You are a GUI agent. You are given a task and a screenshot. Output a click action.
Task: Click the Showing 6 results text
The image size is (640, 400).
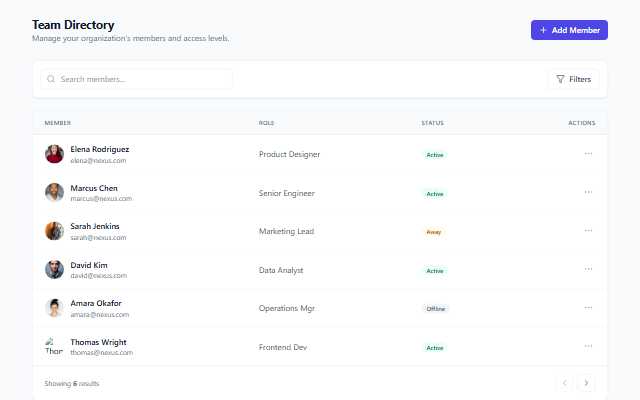tap(72, 383)
